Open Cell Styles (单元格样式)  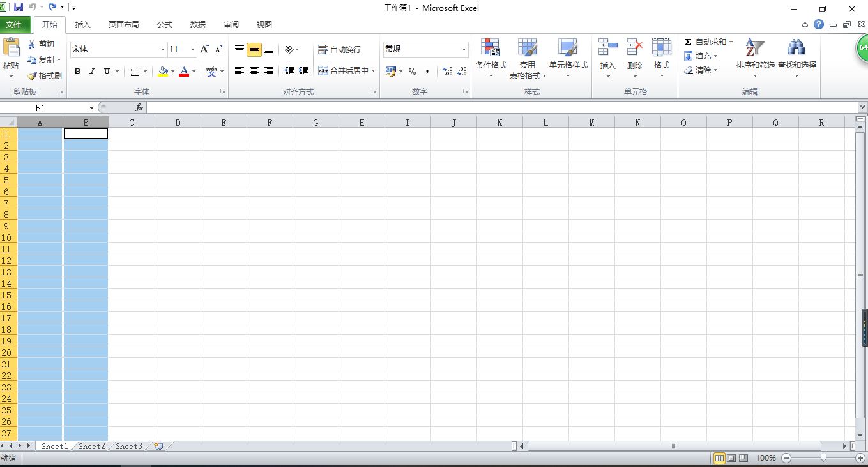pyautogui.click(x=568, y=57)
